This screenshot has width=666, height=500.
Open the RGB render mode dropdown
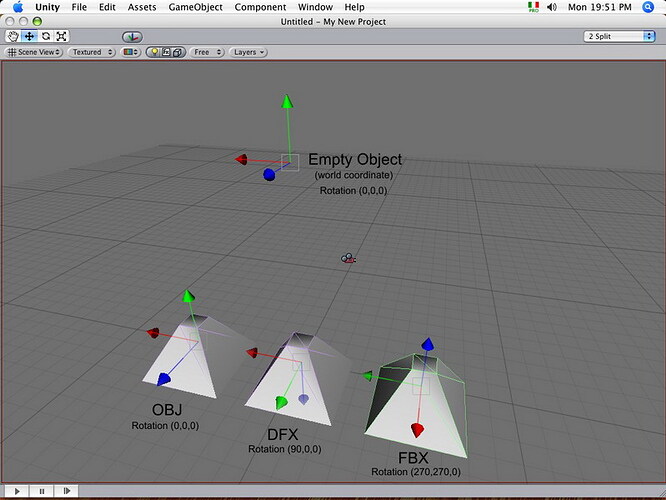pos(131,52)
